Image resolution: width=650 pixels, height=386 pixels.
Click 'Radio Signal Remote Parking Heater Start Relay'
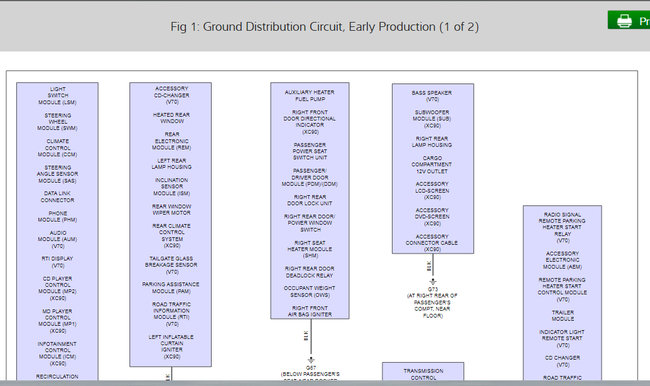coord(563,228)
